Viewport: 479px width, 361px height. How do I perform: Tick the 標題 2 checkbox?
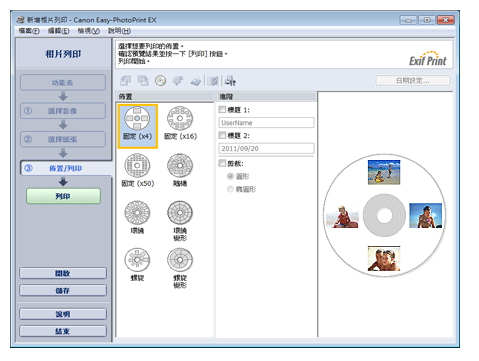pyautogui.click(x=222, y=135)
